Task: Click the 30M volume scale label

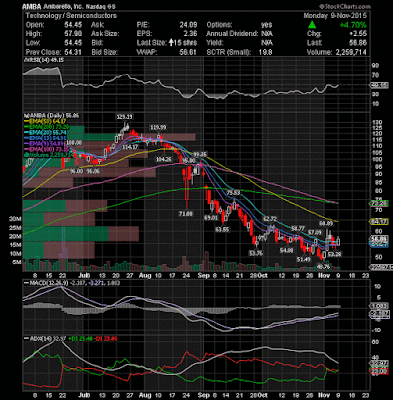Action: click(x=15, y=219)
